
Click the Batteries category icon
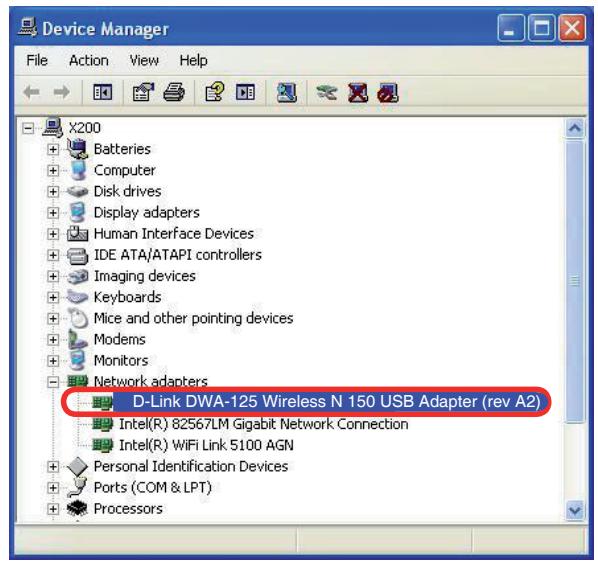pyautogui.click(x=77, y=149)
